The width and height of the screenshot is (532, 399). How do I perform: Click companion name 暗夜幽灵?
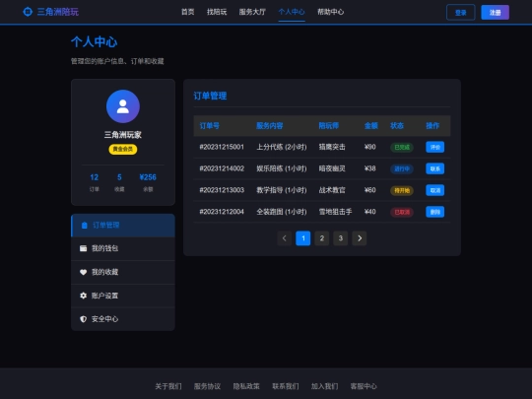tap(332, 168)
